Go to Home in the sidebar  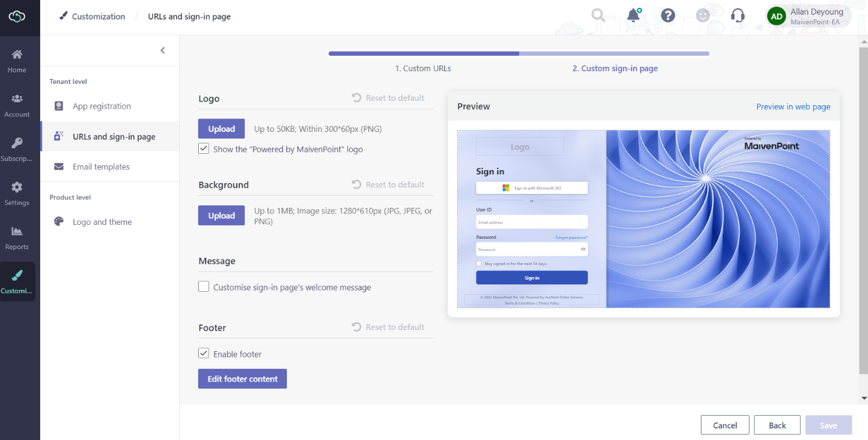(x=17, y=61)
